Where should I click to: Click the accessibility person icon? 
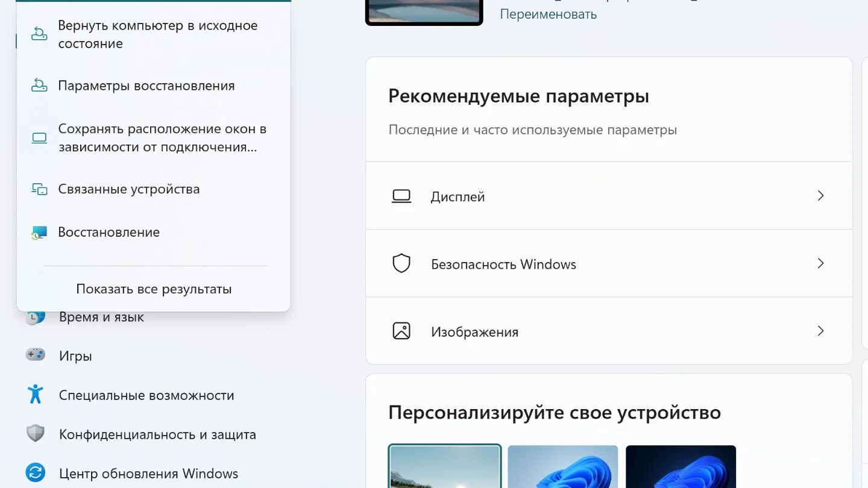tap(36, 395)
